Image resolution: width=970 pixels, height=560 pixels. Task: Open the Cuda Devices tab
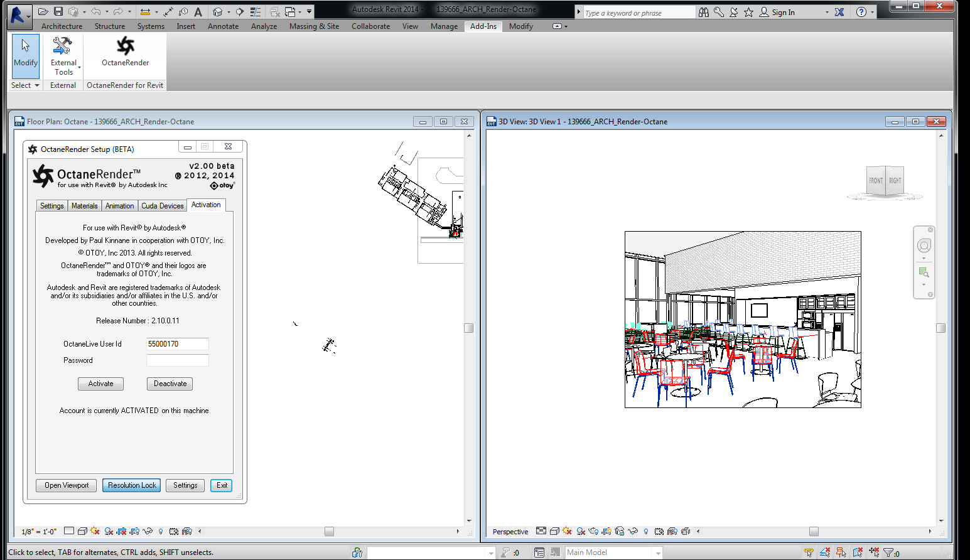[x=163, y=206]
